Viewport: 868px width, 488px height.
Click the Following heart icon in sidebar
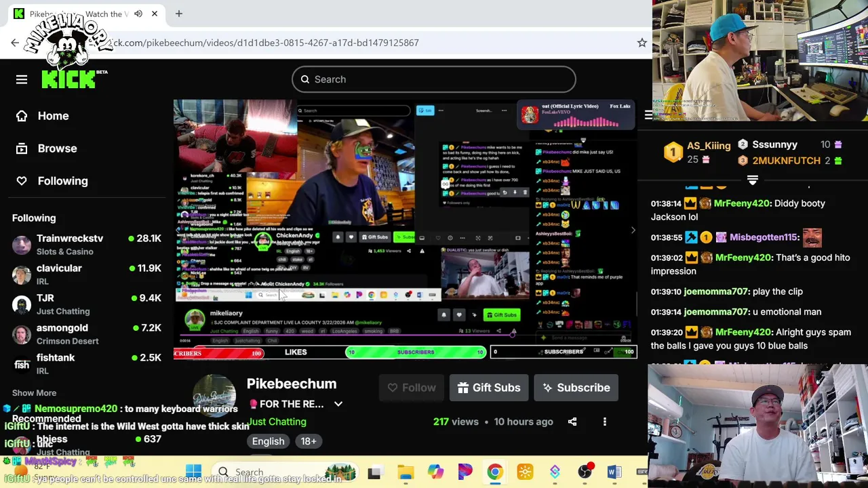(x=22, y=181)
